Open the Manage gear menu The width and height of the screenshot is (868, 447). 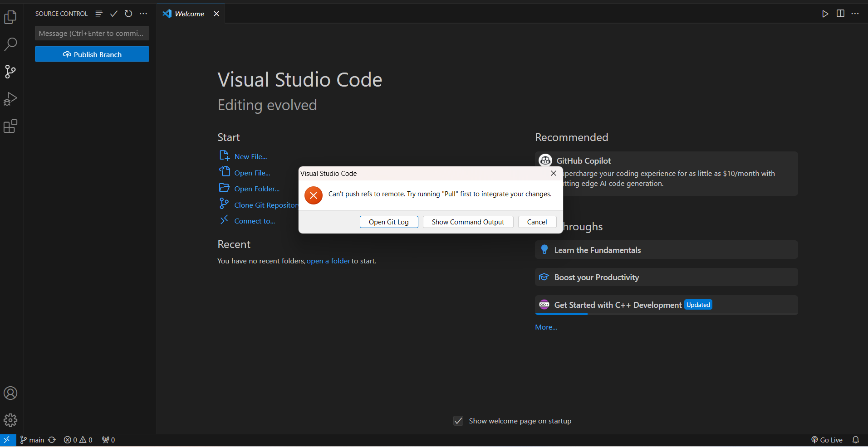(x=10, y=420)
